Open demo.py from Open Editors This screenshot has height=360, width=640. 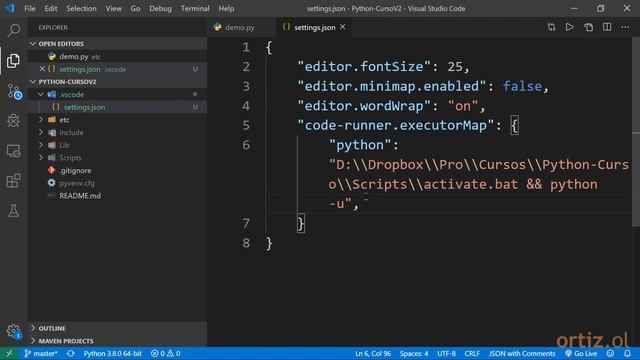[73, 56]
